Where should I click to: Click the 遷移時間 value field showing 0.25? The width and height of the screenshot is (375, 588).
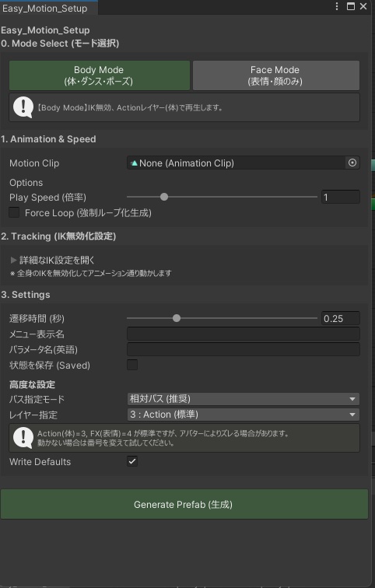click(x=341, y=318)
